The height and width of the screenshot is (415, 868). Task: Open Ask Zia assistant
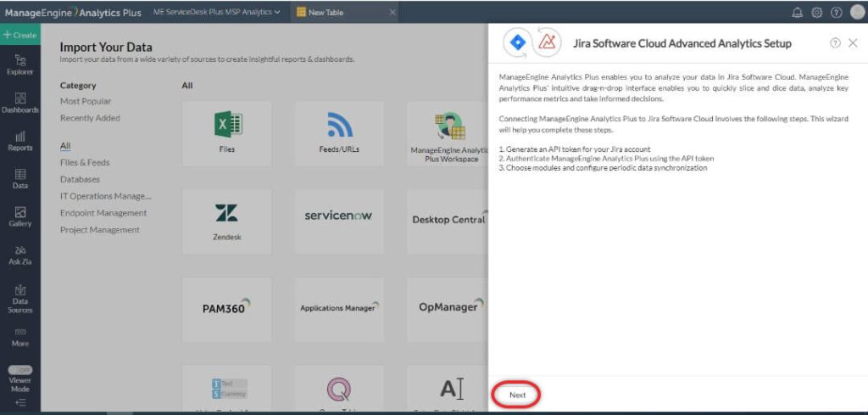point(20,255)
